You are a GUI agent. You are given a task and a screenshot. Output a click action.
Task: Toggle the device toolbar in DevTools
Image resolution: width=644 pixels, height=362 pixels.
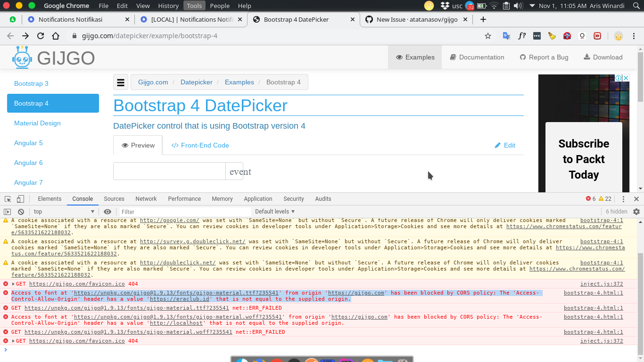pos(19,198)
